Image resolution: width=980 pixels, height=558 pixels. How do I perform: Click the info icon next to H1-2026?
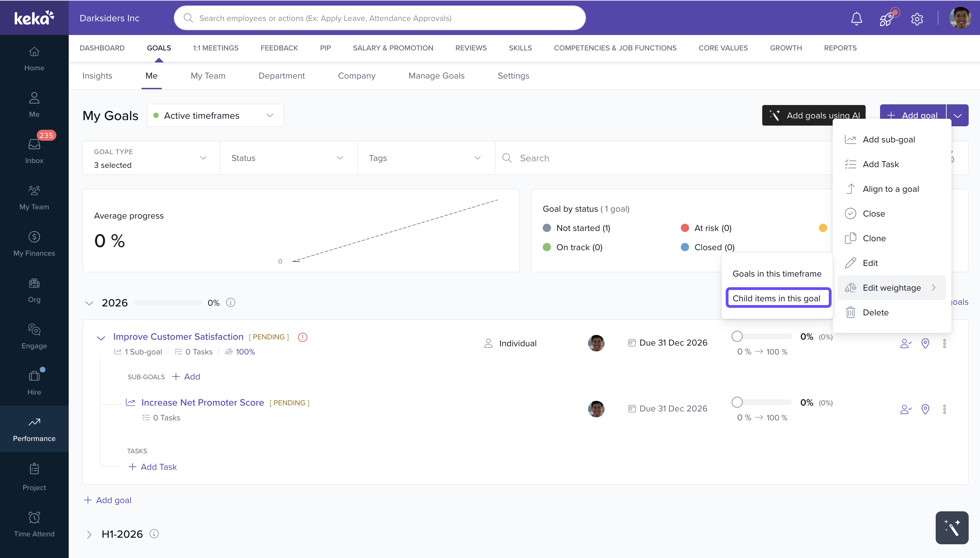[154, 534]
